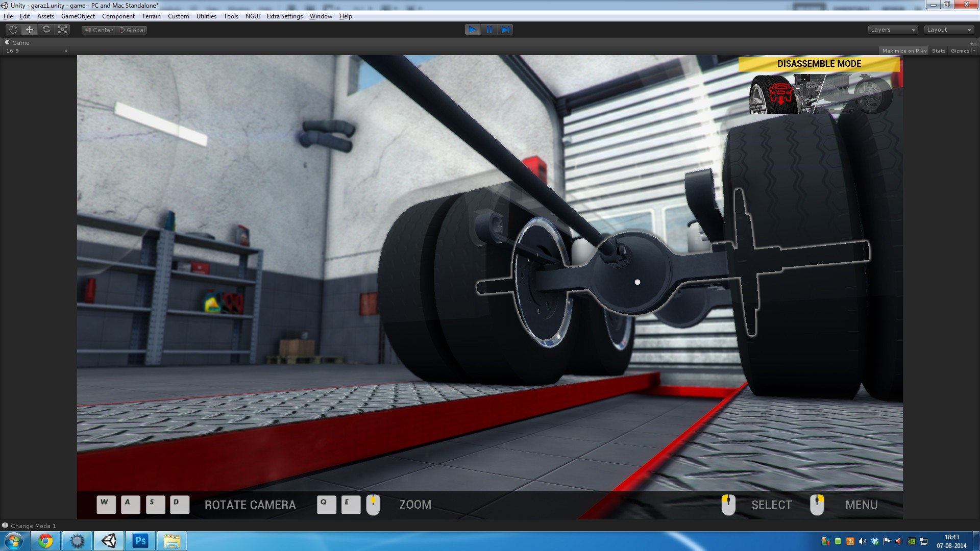Select the Scale transform tool
The width and height of the screenshot is (980, 551).
tap(63, 30)
